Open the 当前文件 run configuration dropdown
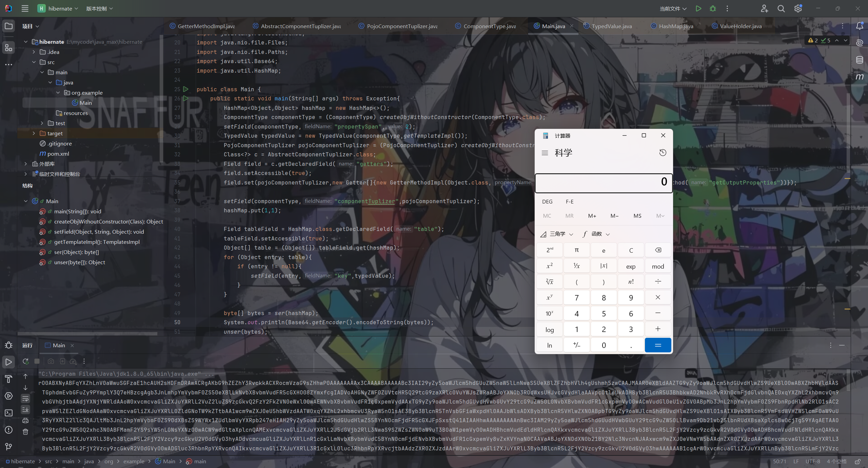Viewport: 868px width, 468px height. tap(673, 8)
